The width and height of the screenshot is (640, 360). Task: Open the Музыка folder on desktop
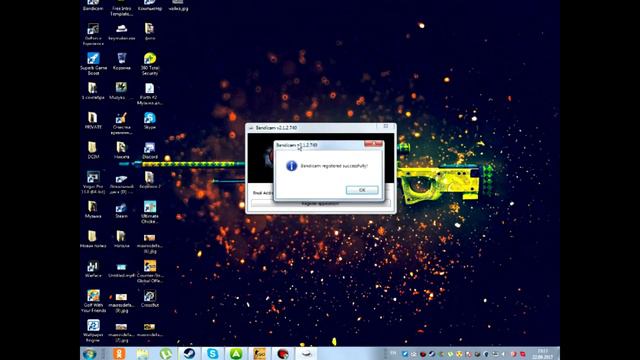click(93, 209)
